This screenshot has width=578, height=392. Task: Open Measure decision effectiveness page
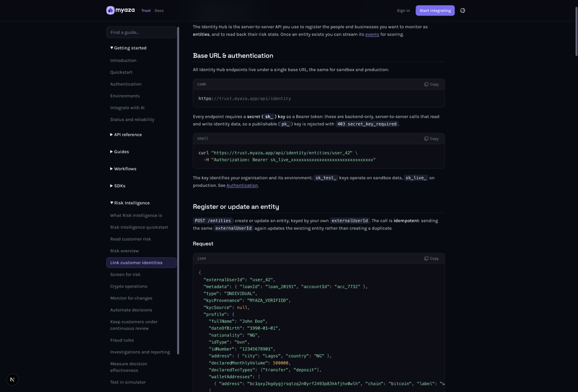(x=129, y=367)
